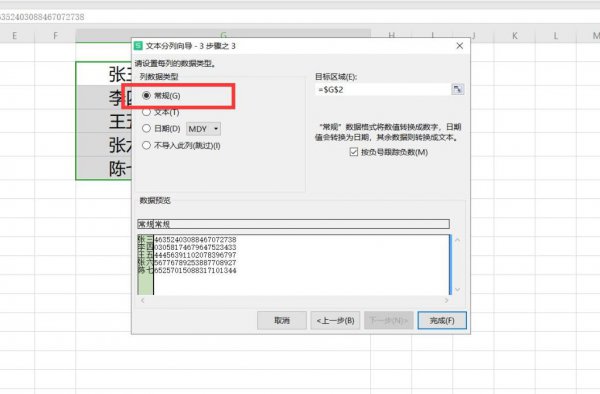This screenshot has height=394, width=600.
Task: Click the range selector icon beside 目标区域
Action: (457, 90)
